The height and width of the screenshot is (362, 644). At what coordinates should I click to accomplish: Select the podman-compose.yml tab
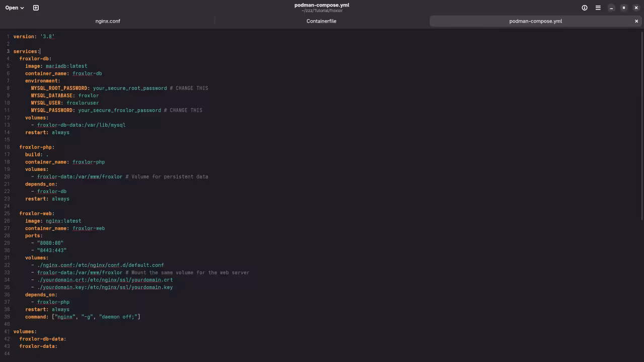point(535,21)
